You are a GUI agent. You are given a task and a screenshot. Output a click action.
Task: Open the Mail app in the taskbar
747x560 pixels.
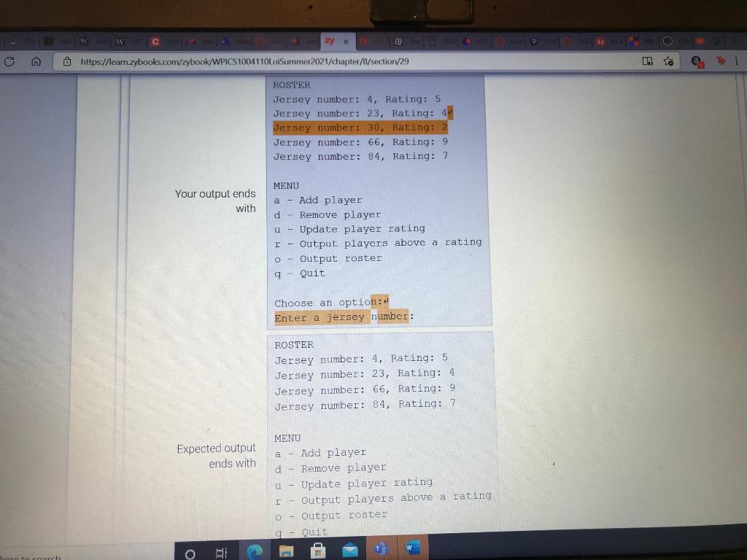point(350,551)
